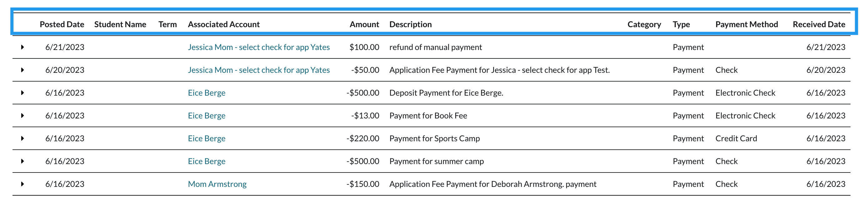Open Eice Berge link on Sports Camp row
Image resolution: width=868 pixels, height=205 pixels.
click(x=207, y=138)
